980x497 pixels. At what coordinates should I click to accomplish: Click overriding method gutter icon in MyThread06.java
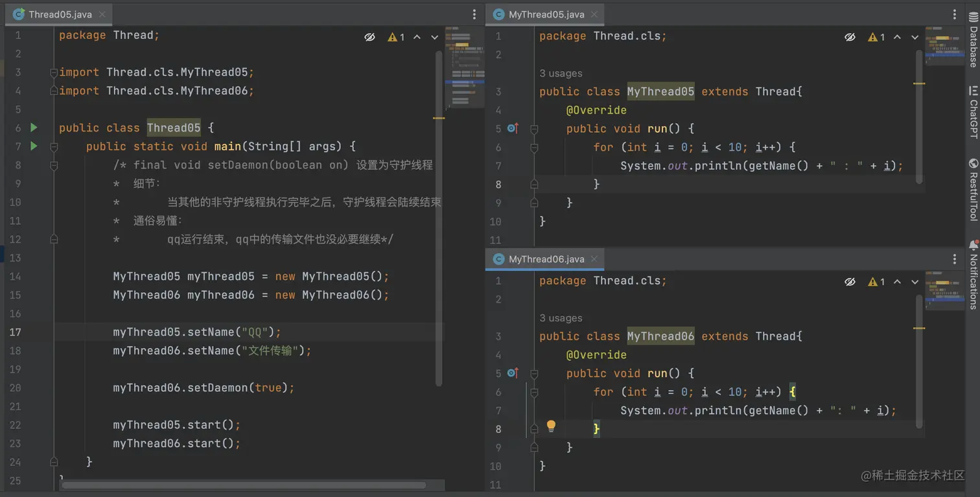coord(513,373)
